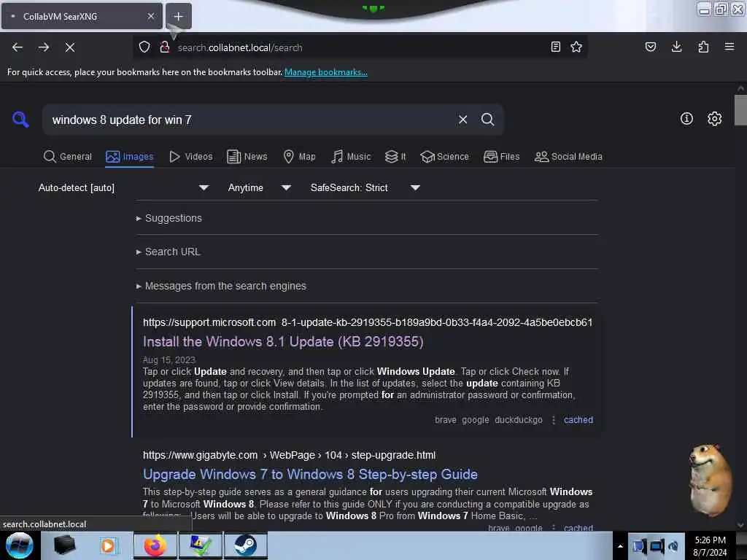Click the address bar URL

tap(239, 47)
